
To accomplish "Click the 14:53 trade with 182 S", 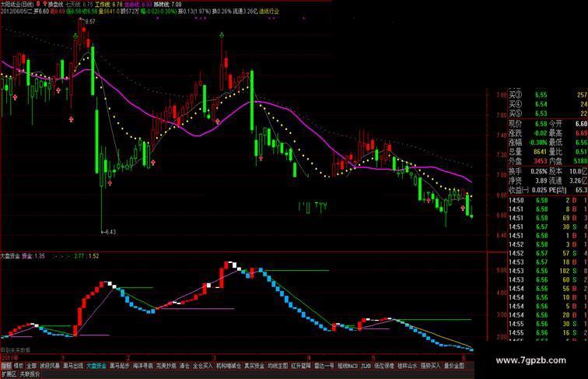I will (548, 271).
